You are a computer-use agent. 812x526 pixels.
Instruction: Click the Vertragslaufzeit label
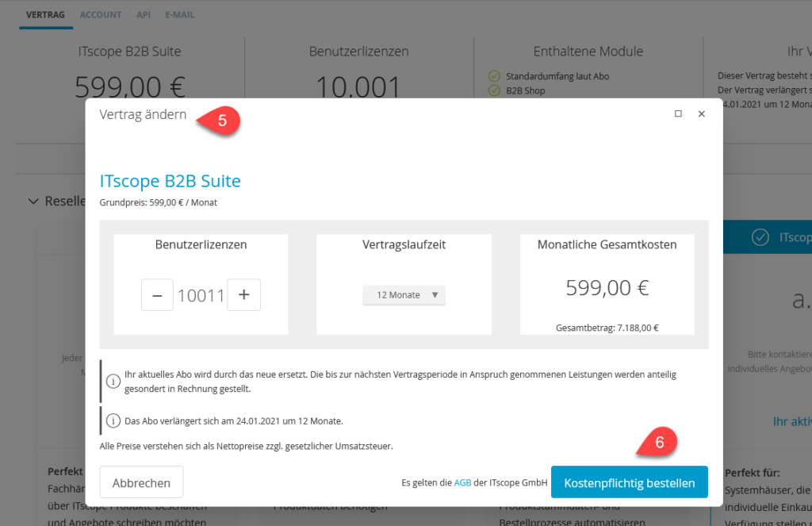coord(404,244)
